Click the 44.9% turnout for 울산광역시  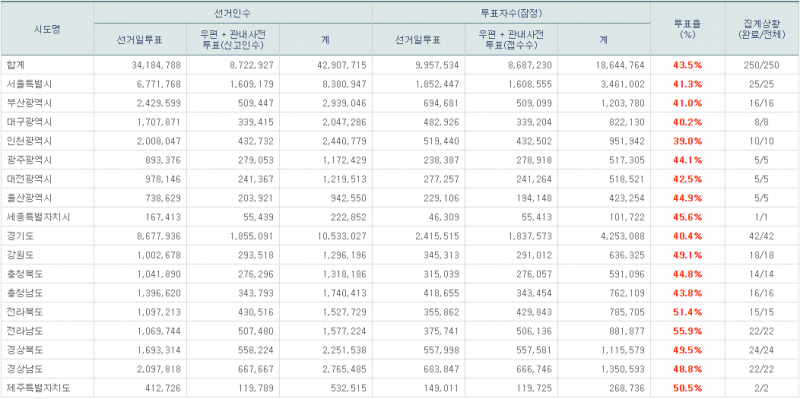[x=687, y=198]
